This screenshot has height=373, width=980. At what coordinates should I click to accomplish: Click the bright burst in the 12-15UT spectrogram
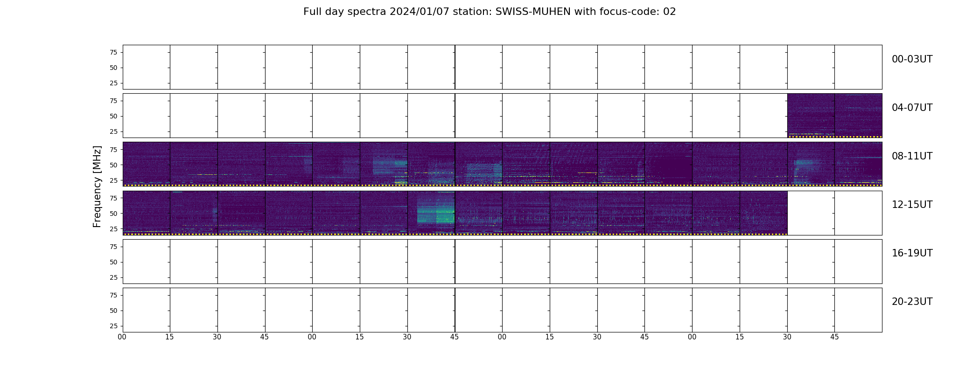(435, 211)
